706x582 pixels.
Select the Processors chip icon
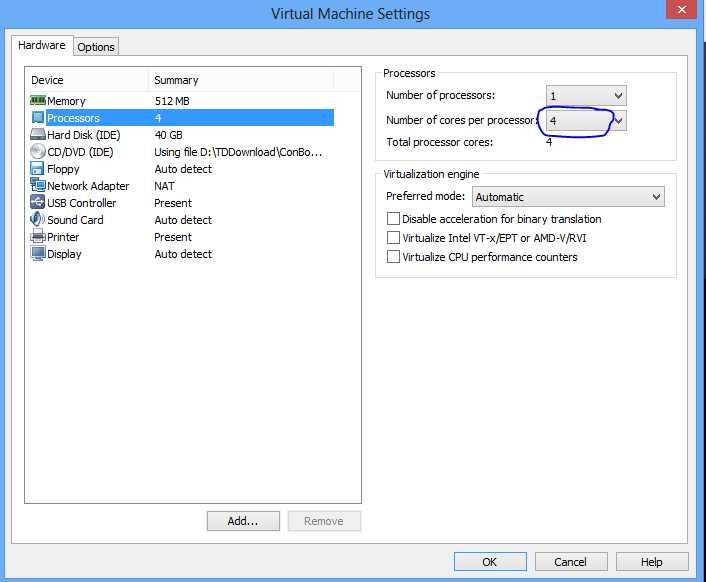tap(38, 118)
